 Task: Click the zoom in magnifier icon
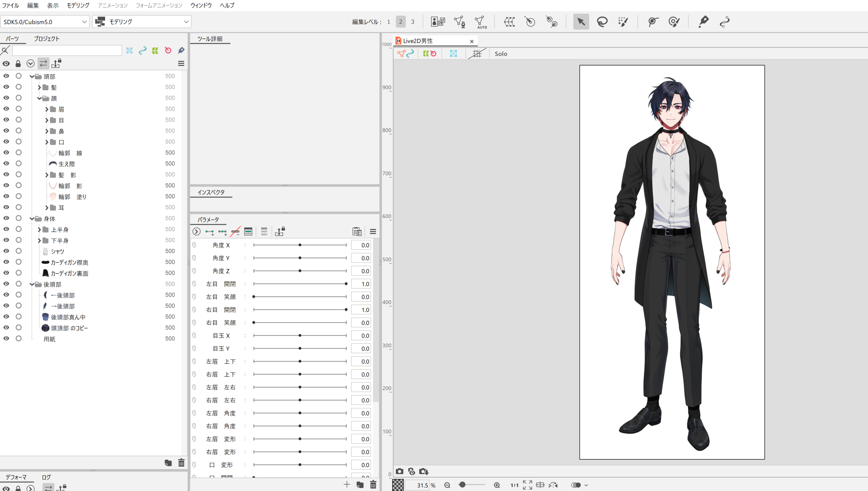(x=497, y=485)
